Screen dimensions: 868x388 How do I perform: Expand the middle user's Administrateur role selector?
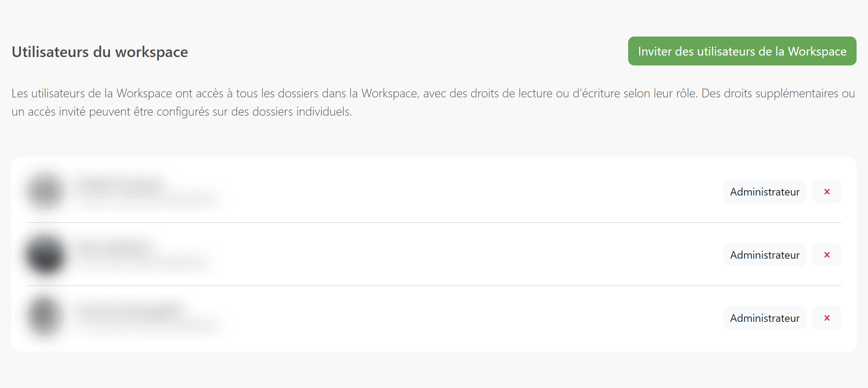(x=764, y=254)
